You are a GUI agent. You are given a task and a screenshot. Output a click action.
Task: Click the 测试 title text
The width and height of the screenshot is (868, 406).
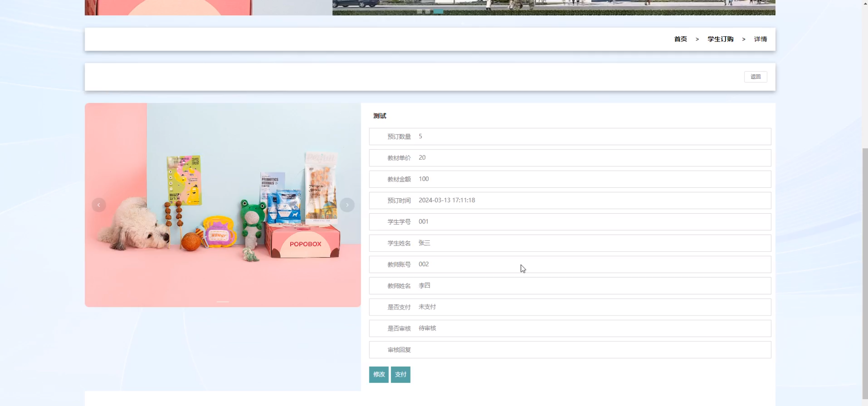[380, 116]
